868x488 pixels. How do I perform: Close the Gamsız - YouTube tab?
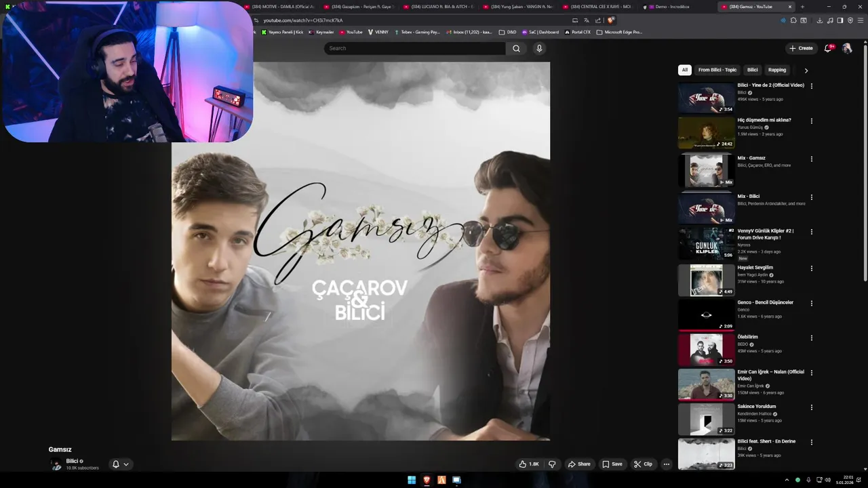[x=789, y=7]
